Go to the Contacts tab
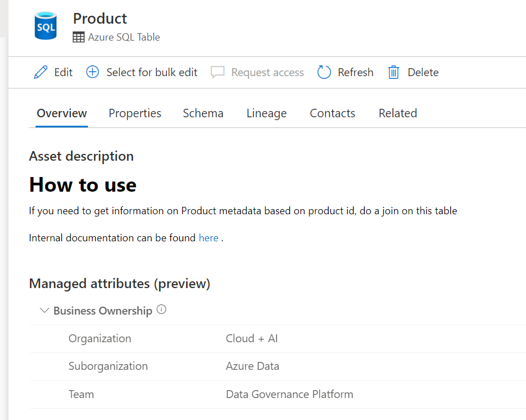This screenshot has height=420, width=526. [332, 113]
